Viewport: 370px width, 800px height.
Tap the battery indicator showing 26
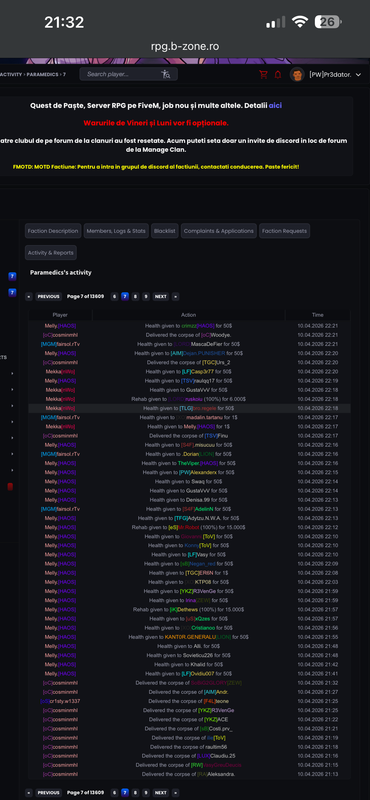coord(328,22)
